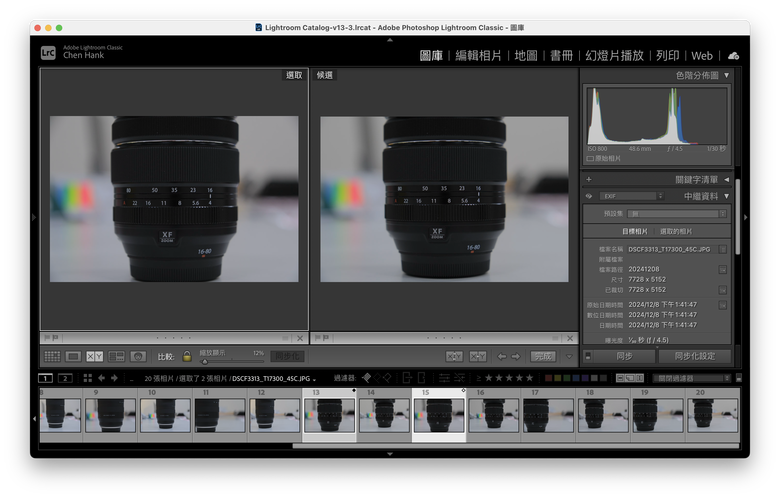Expand the 關鍵字清單 panel
The image size is (780, 498).
tap(726, 180)
